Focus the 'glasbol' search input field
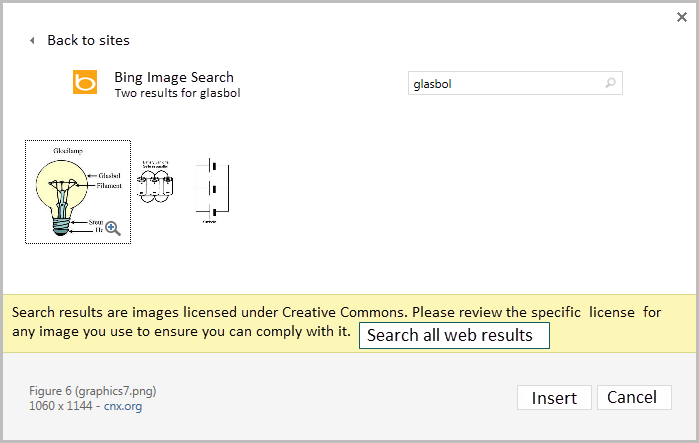The width and height of the screenshot is (699, 443). pyautogui.click(x=505, y=84)
